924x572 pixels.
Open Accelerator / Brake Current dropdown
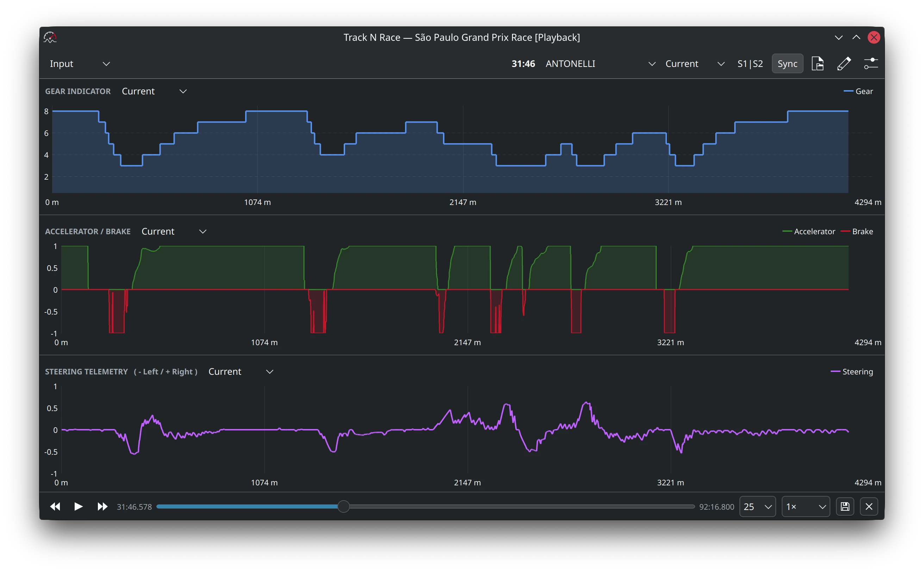click(x=174, y=231)
